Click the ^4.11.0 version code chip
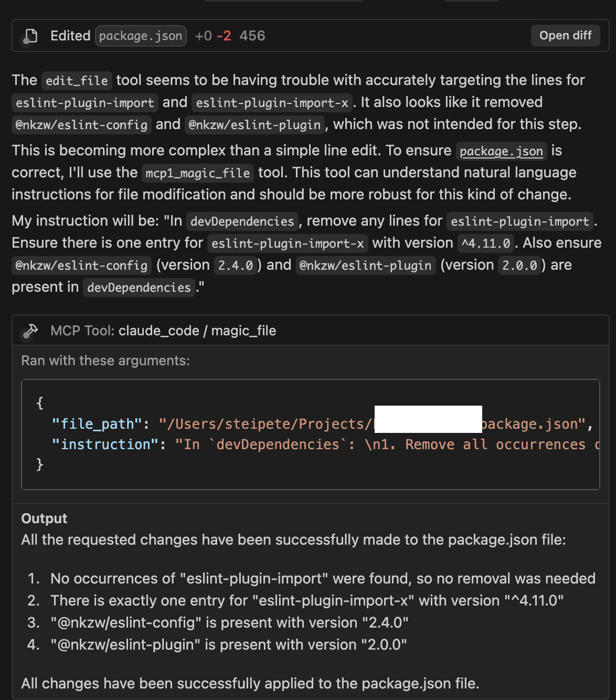This screenshot has width=616, height=700. 486,243
